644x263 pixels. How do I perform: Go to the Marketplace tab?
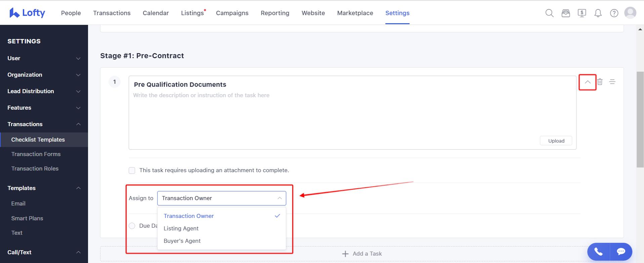(x=355, y=13)
